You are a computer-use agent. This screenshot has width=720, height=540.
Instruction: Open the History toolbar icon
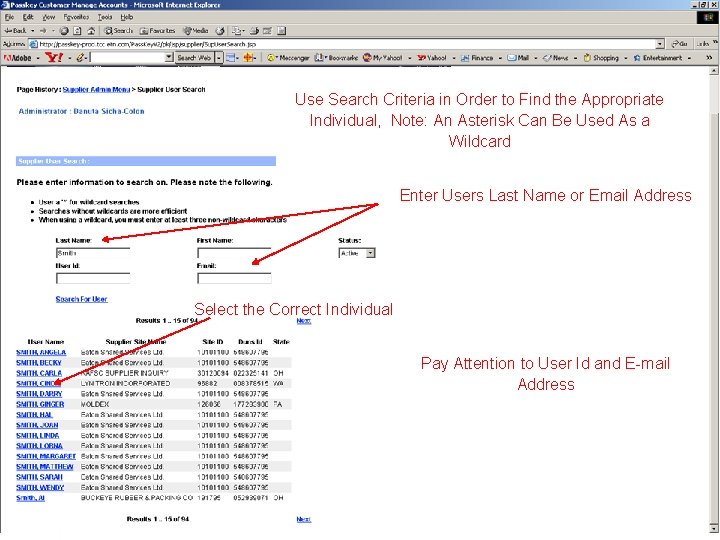220,31
